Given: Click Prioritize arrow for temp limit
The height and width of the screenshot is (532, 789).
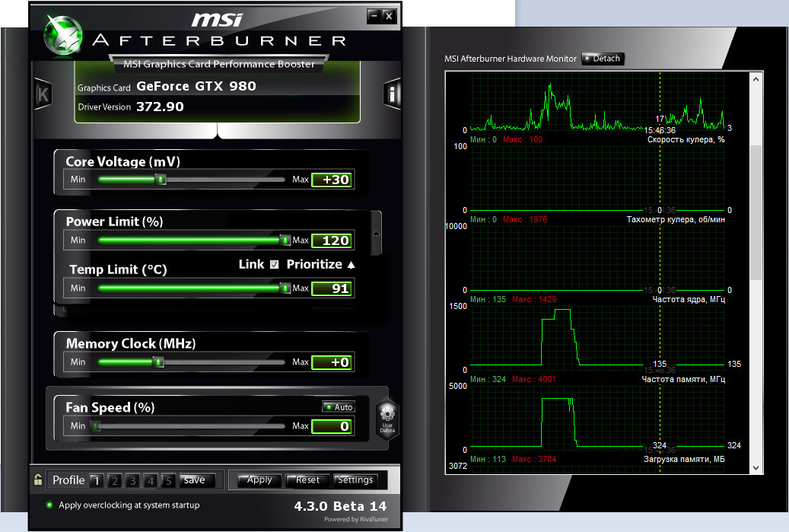Looking at the screenshot, I should click(x=352, y=264).
